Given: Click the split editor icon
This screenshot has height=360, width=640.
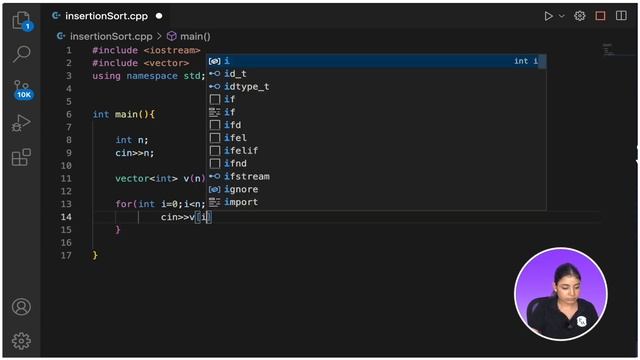Looking at the screenshot, I should (x=621, y=16).
